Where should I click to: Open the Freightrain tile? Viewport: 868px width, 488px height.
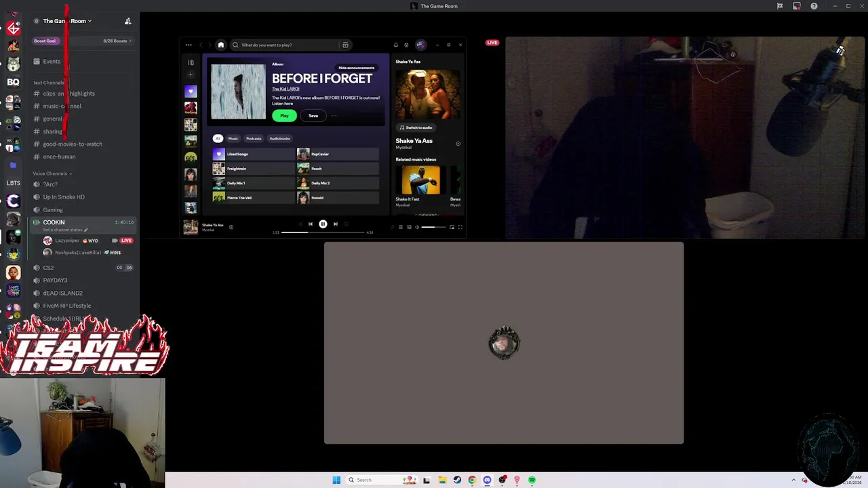pyautogui.click(x=254, y=168)
